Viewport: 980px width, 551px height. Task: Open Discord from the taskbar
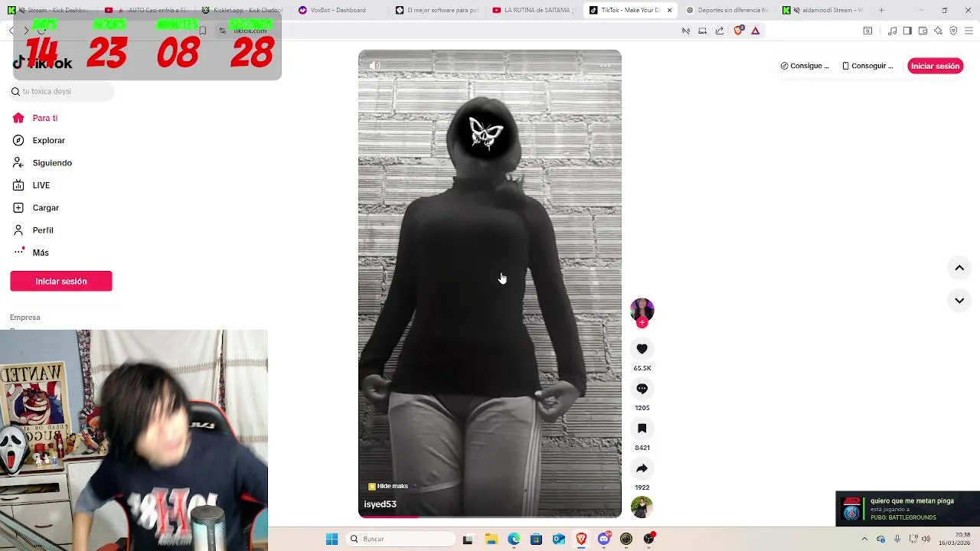(604, 539)
